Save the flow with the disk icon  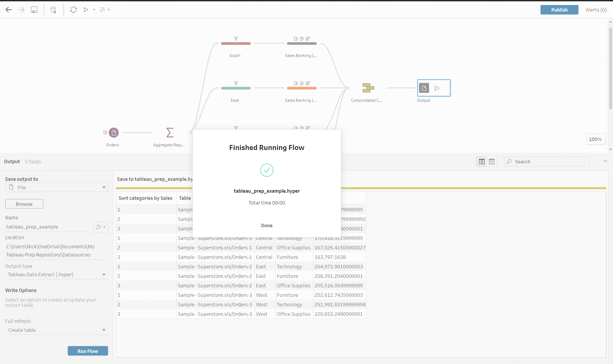(x=34, y=10)
